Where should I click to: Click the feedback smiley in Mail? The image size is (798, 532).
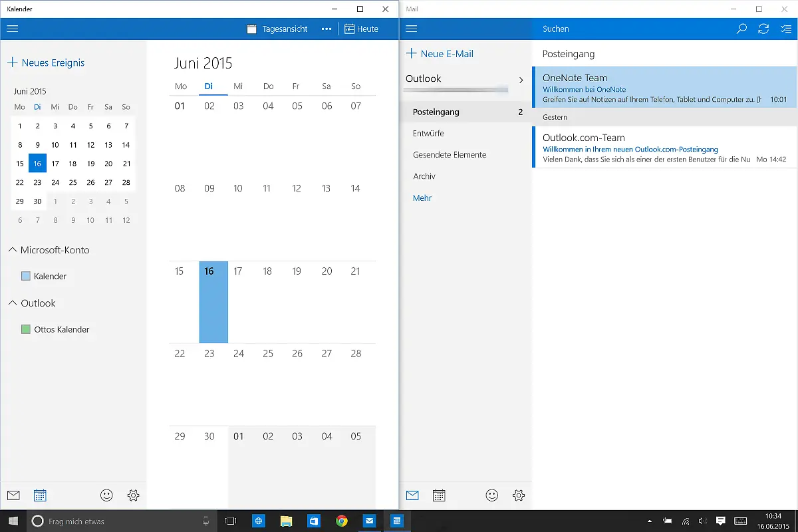point(492,495)
